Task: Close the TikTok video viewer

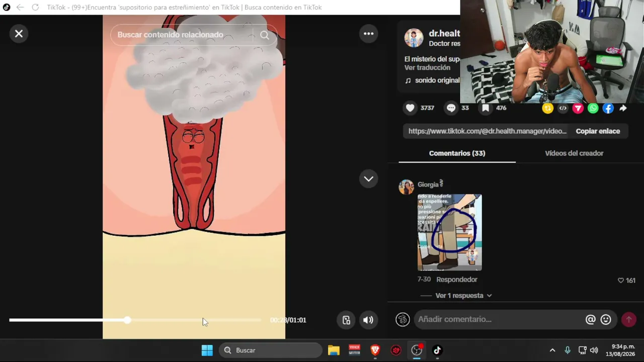Action: tap(19, 34)
